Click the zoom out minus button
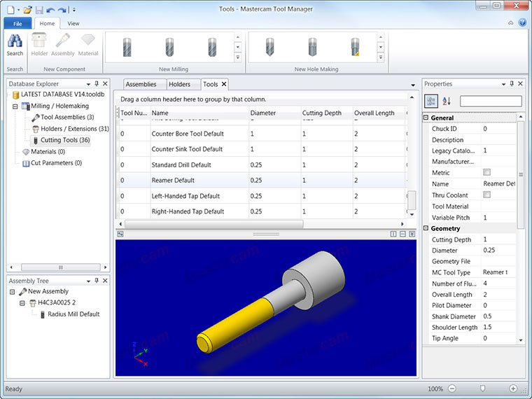532x399 pixels. coord(452,388)
